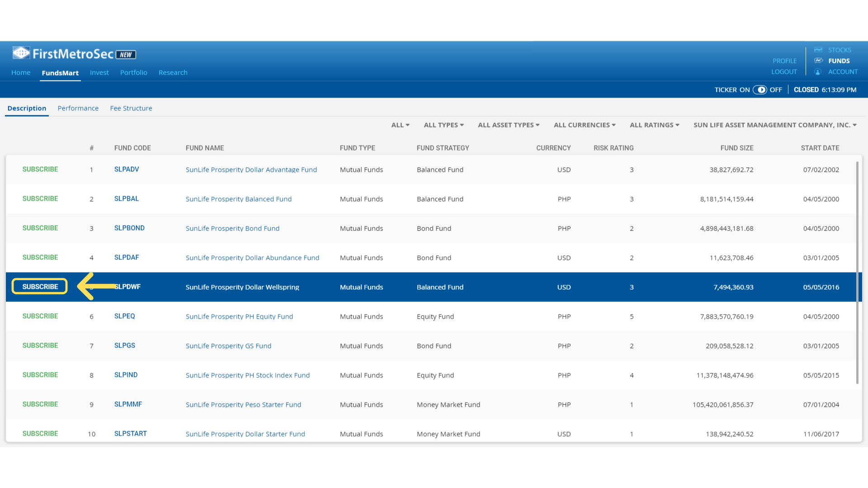This screenshot has height=488, width=868.
Task: Sort by the FUND CODE column header
Action: (132, 148)
